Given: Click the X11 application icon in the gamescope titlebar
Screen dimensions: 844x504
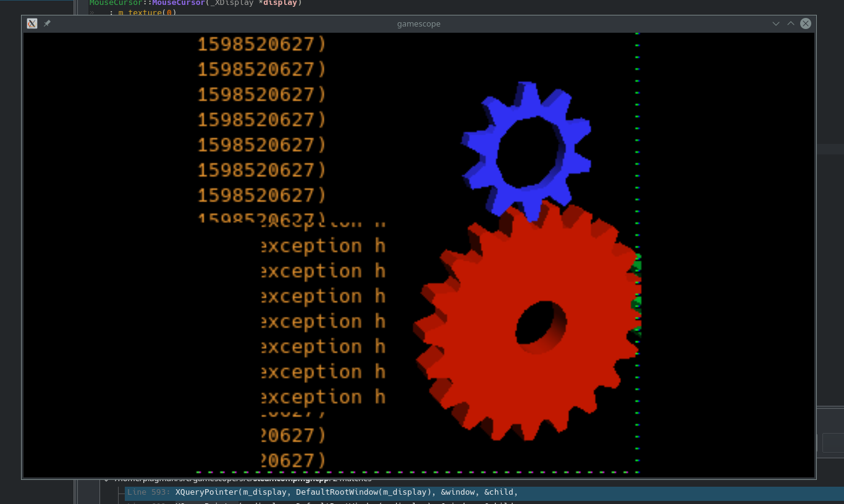Looking at the screenshot, I should 32,23.
